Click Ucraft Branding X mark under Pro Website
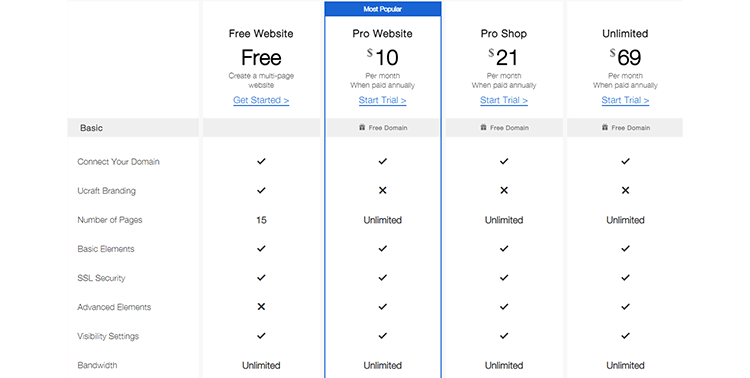This screenshot has height=378, width=750. tap(383, 190)
